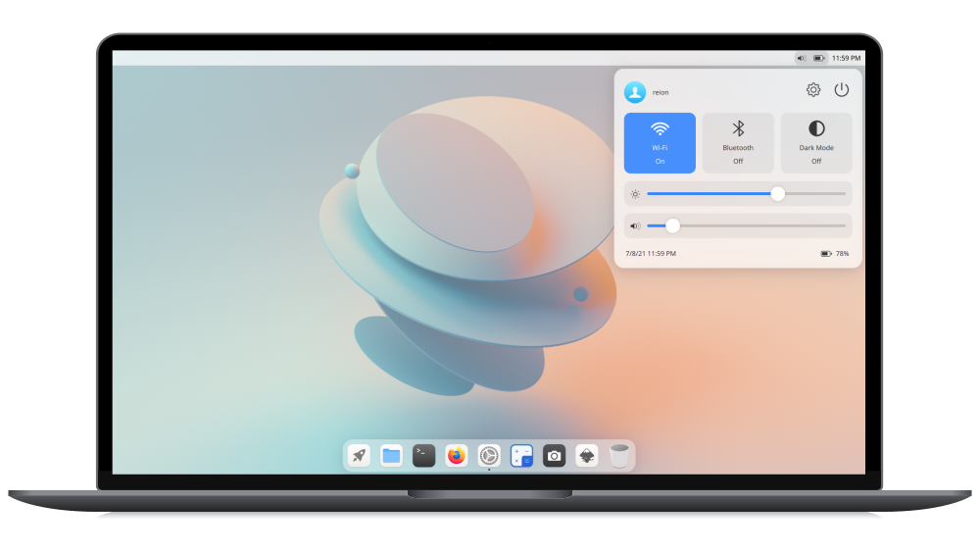Open settings via the control panel gear
980x552 pixels.
point(813,90)
